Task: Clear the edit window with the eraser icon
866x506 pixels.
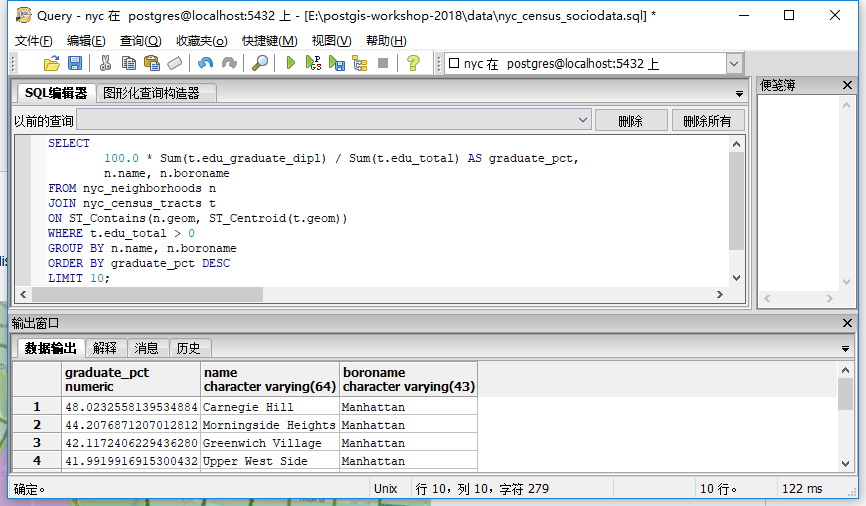Action: pos(175,64)
